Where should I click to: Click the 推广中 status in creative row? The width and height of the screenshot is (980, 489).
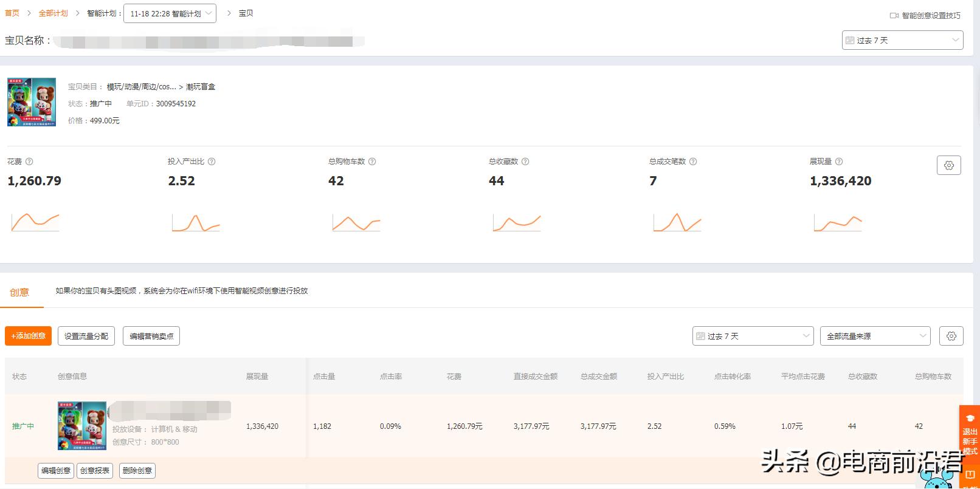tap(23, 426)
